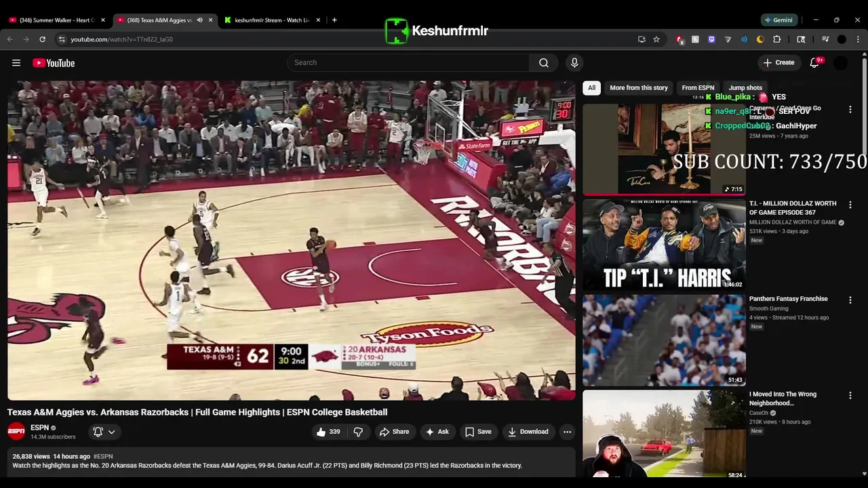Like the video with thumbs up
The height and width of the screenshot is (488, 868).
pos(328,432)
